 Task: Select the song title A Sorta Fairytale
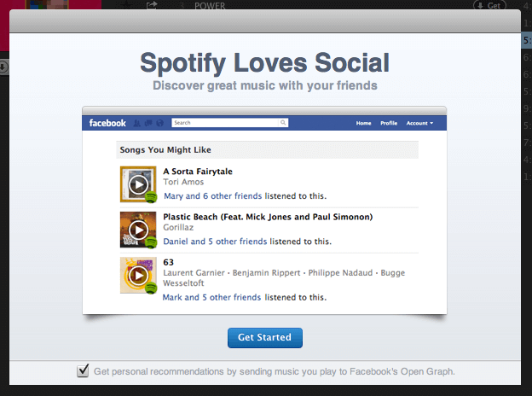(x=198, y=172)
